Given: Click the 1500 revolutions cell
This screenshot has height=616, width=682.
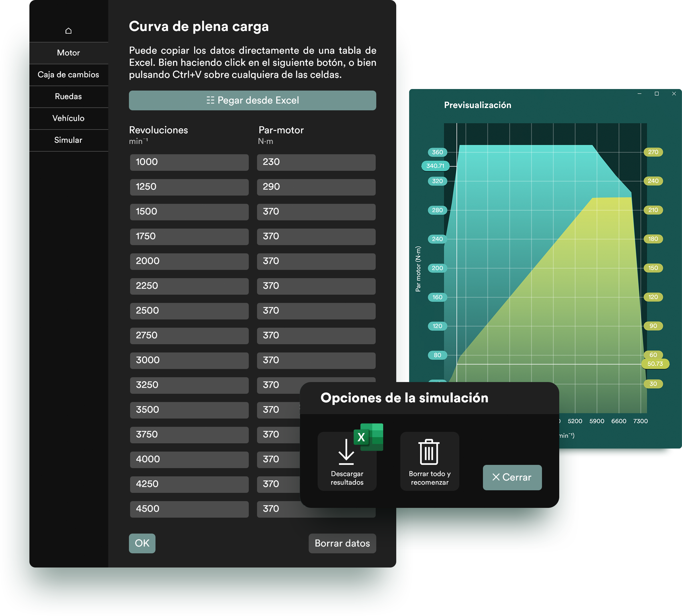Looking at the screenshot, I should 190,212.
